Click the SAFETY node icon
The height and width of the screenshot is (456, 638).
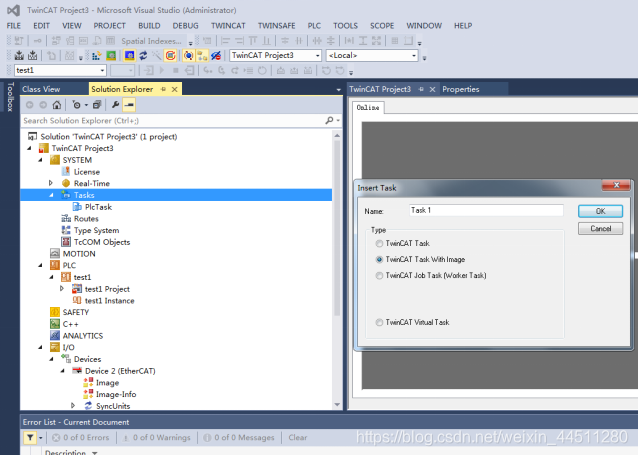coord(55,312)
